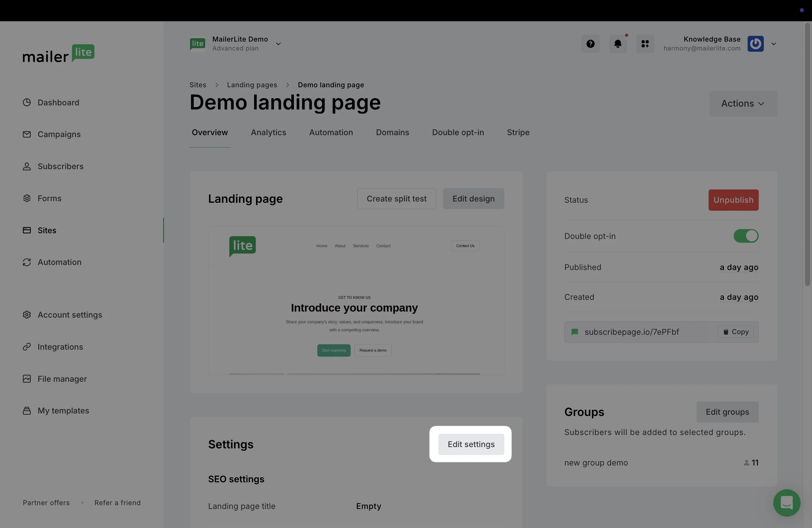Image resolution: width=812 pixels, height=528 pixels.
Task: Expand the Actions dropdown
Action: click(x=743, y=103)
